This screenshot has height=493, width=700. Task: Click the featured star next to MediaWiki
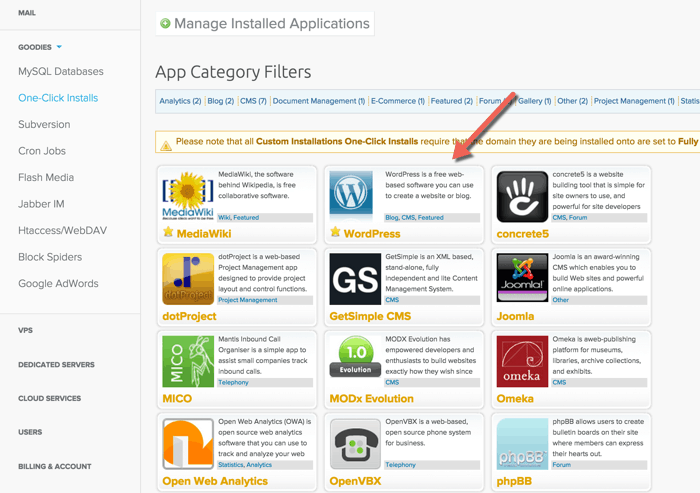point(168,231)
